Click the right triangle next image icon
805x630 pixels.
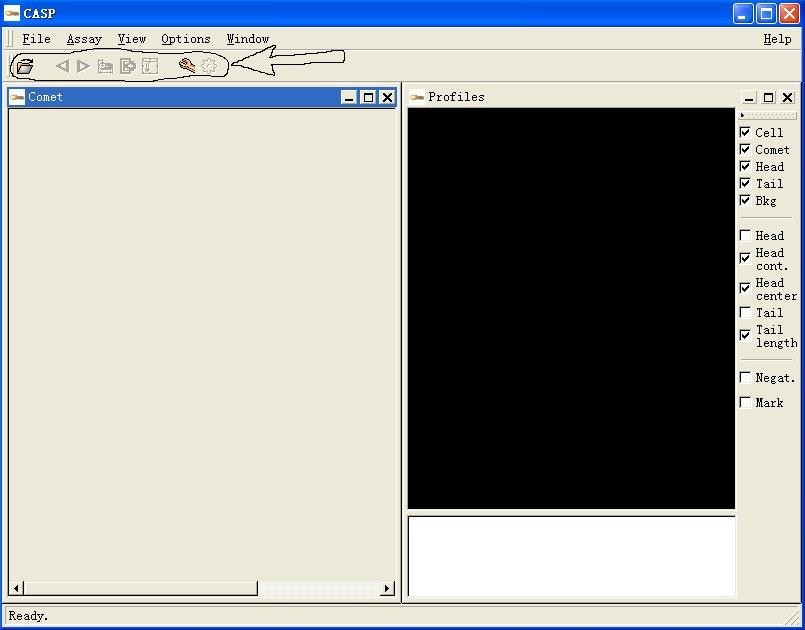point(83,66)
